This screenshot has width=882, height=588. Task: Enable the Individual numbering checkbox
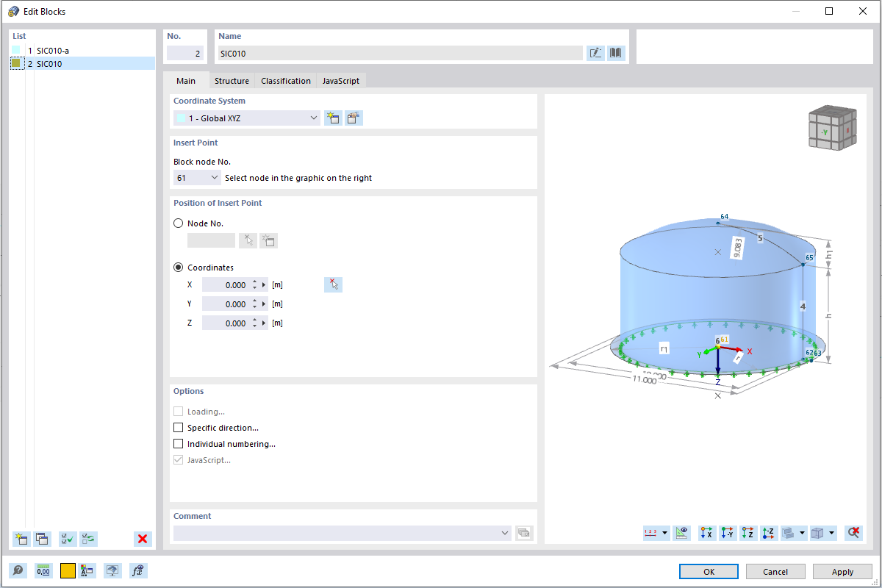178,443
